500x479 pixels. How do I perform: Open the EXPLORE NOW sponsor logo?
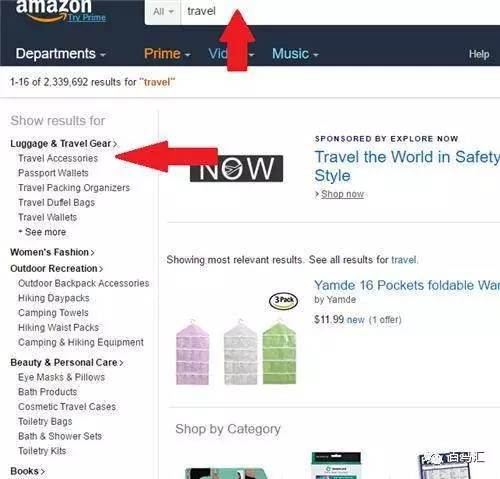[x=236, y=168]
